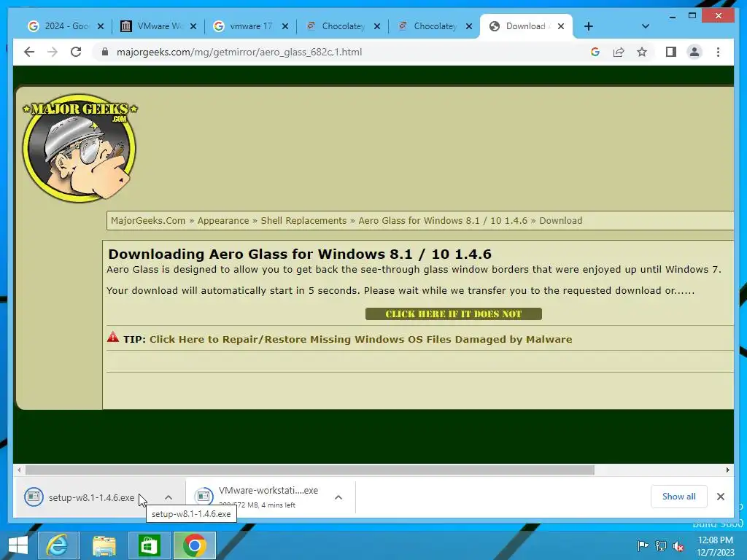
Task: Click the horizontal page scrollbar thumb
Action: click(309, 470)
